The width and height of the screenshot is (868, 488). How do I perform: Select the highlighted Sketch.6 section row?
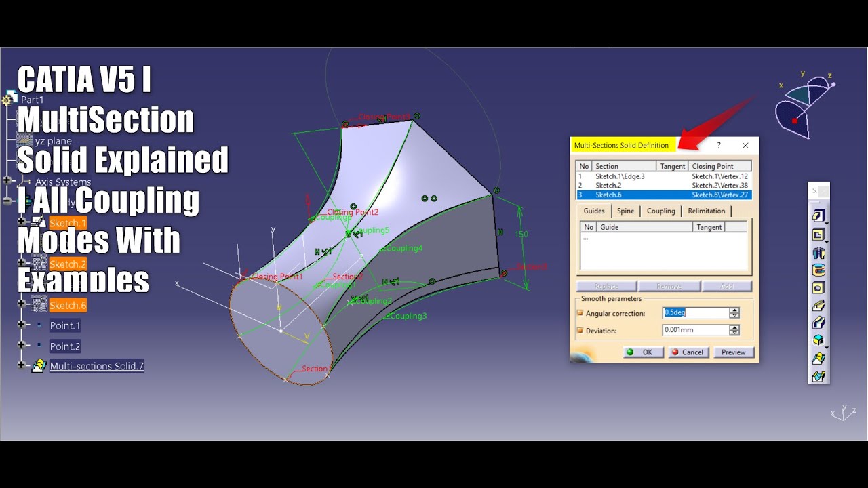click(x=664, y=195)
